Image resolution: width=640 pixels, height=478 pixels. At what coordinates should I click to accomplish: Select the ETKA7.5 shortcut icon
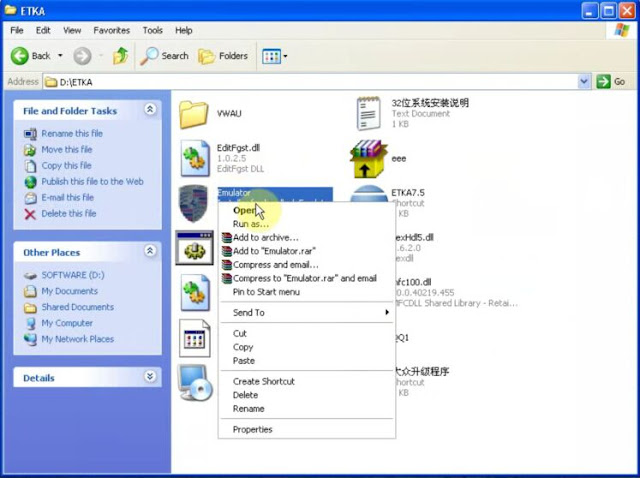369,194
